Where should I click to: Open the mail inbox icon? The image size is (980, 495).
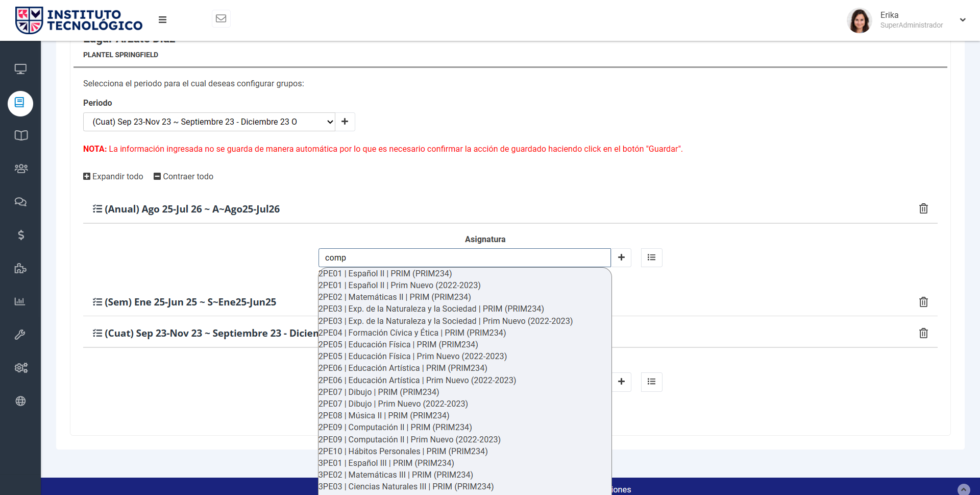[x=221, y=18]
